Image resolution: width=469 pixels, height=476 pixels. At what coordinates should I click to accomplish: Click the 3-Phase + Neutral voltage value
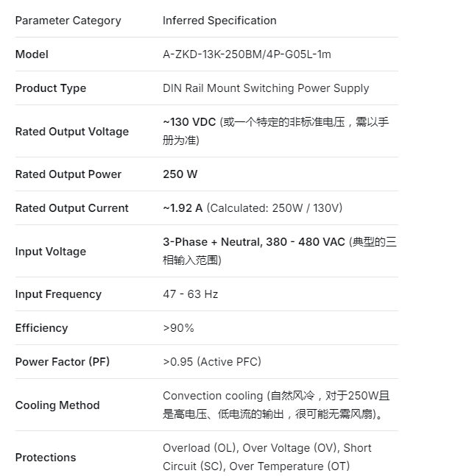pos(254,242)
